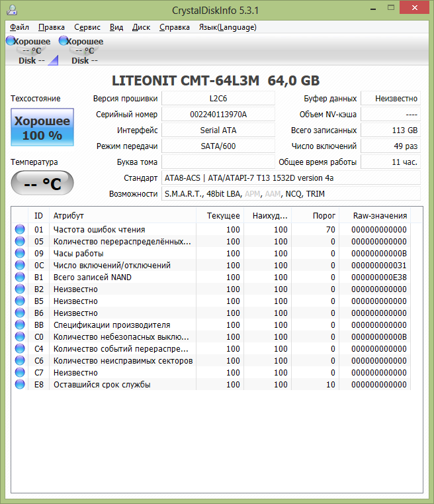The height and width of the screenshot is (504, 434).
Task: Open the Язык(Language) menu
Action: [228, 27]
